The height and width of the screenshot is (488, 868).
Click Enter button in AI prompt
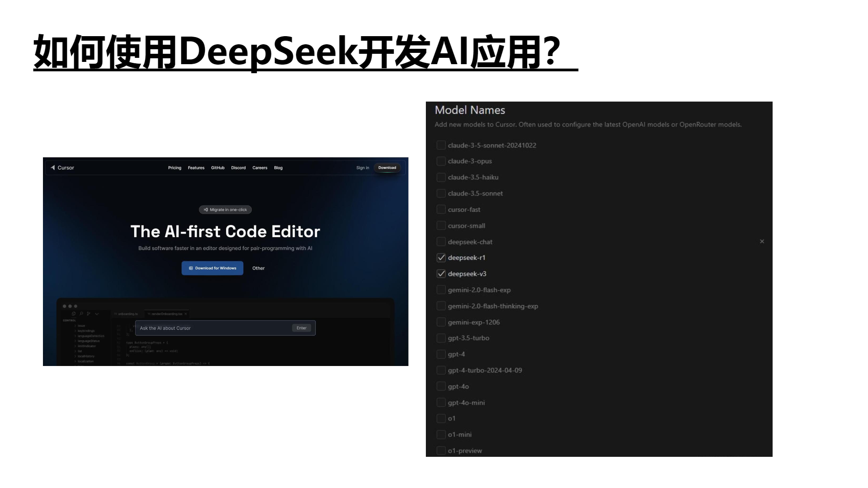point(302,328)
